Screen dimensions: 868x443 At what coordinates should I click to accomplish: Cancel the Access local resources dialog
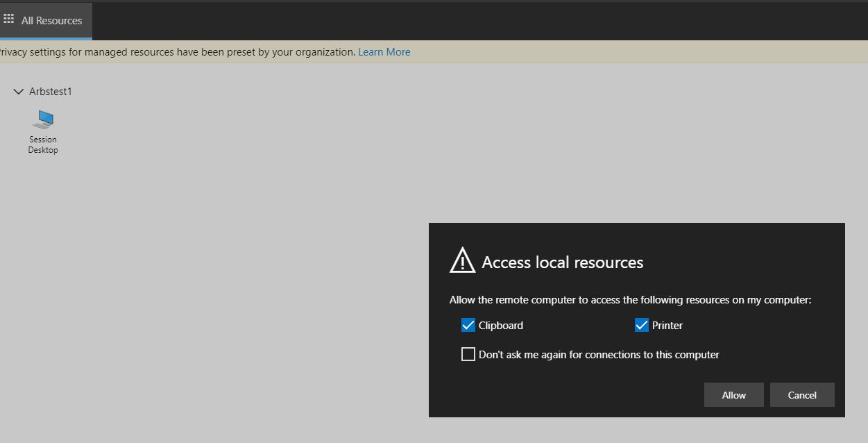(x=802, y=394)
